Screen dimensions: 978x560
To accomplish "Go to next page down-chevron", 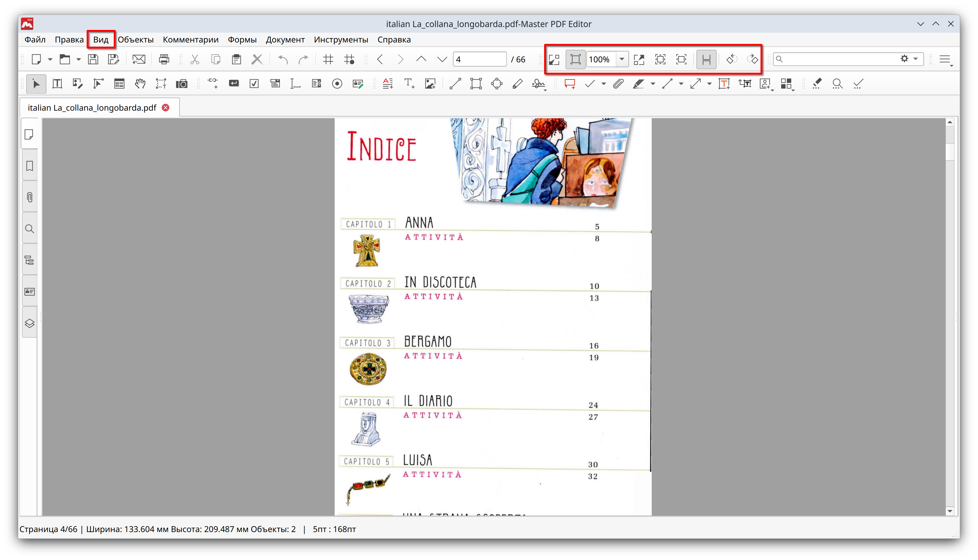I will [x=442, y=59].
